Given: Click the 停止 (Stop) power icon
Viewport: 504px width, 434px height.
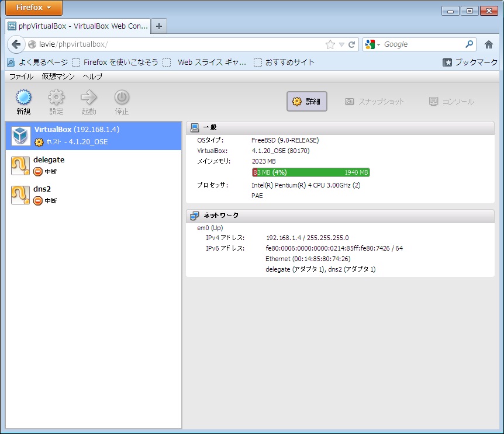Looking at the screenshot, I should pyautogui.click(x=122, y=98).
